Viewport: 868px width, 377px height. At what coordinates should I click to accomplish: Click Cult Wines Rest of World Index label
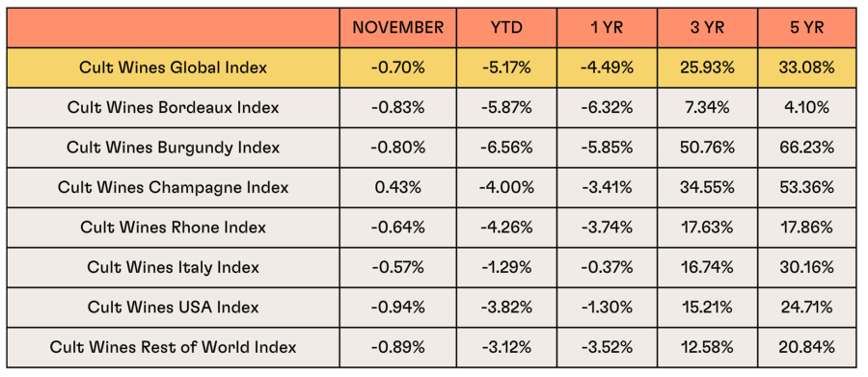(x=174, y=347)
